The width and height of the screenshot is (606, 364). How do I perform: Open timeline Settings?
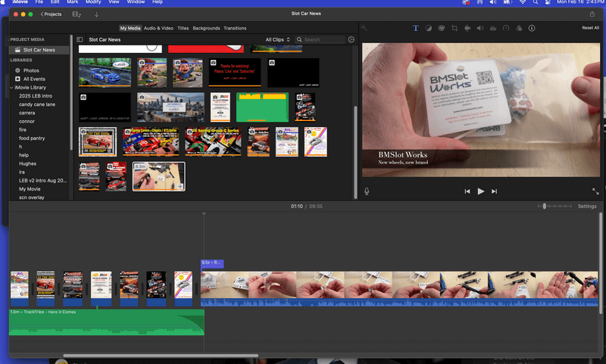coord(587,206)
